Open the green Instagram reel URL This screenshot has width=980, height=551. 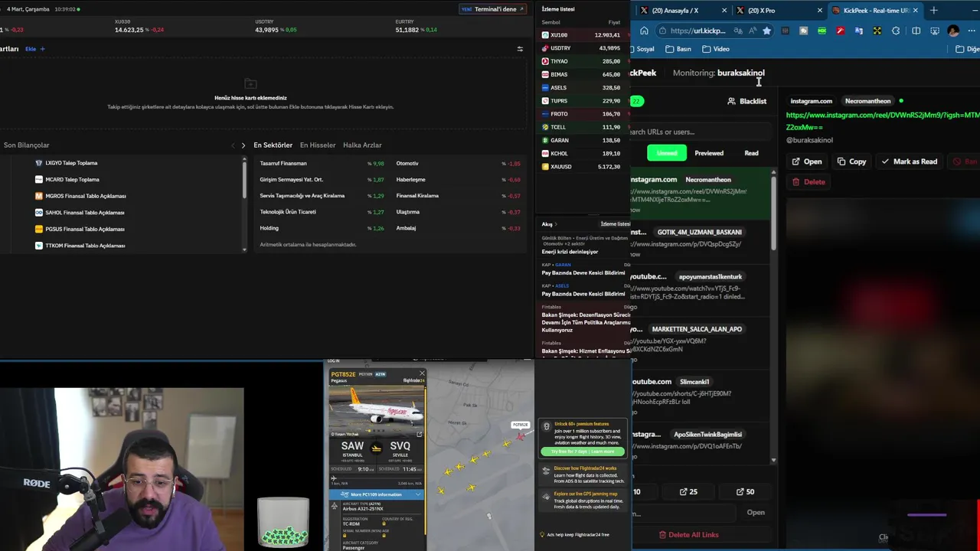pyautogui.click(x=883, y=121)
